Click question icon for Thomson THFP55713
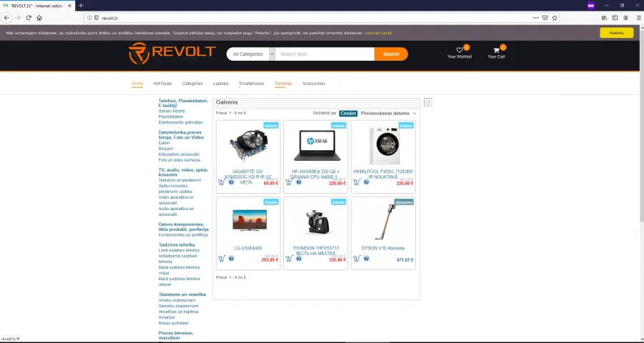Image resolution: width=644 pixels, height=343 pixels. coord(298,259)
